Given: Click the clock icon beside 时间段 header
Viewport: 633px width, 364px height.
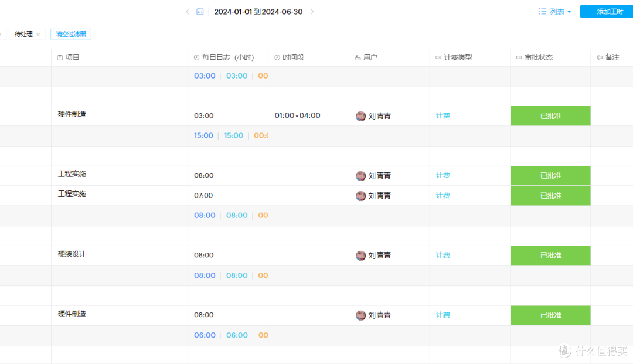Looking at the screenshot, I should (x=277, y=57).
